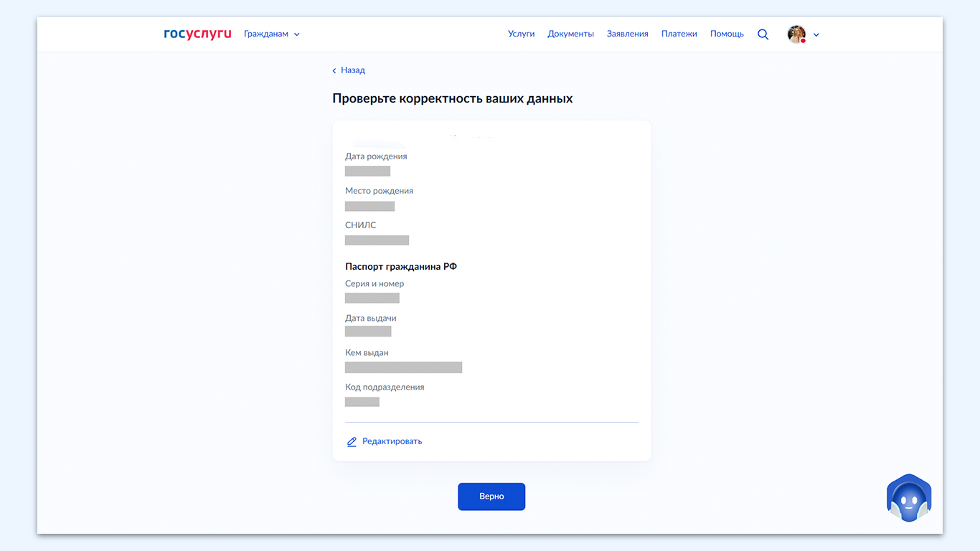Click the Редактировать link
The width and height of the screenshot is (980, 551).
[x=385, y=441]
